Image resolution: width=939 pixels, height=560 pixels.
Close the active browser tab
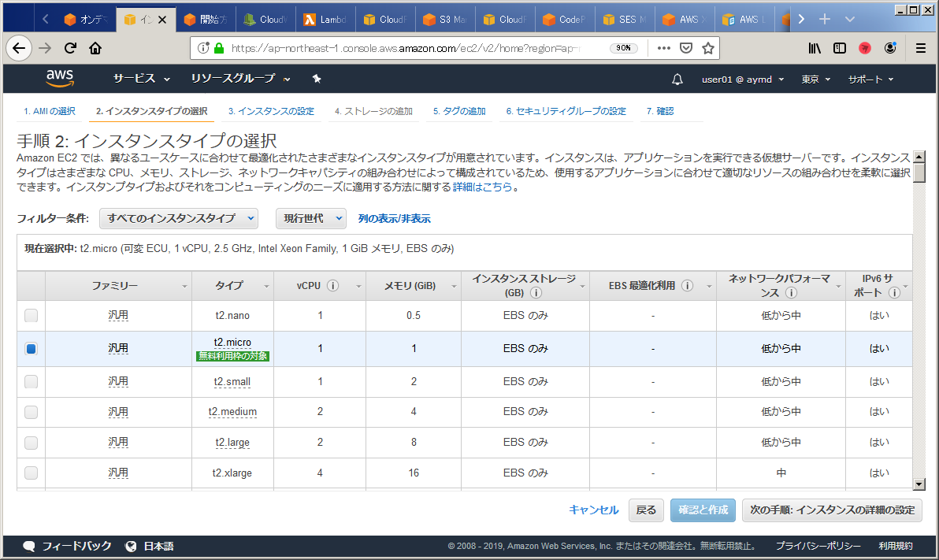(162, 20)
